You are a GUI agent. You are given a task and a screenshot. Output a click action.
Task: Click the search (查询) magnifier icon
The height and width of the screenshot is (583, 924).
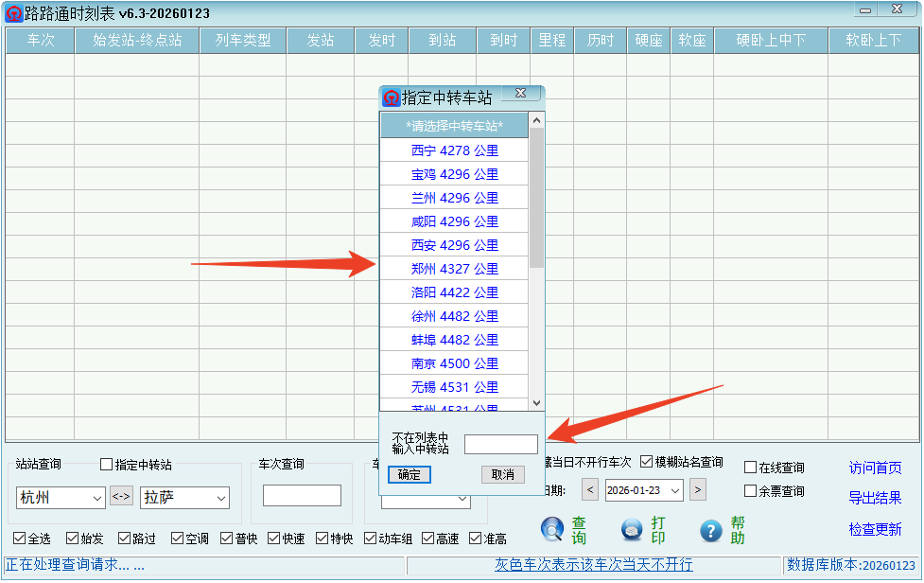click(551, 530)
